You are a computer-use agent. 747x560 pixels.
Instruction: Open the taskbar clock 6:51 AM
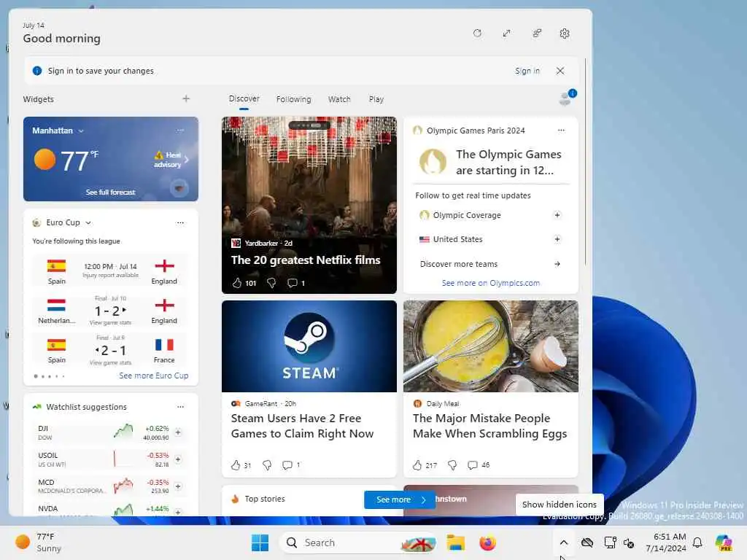click(666, 542)
